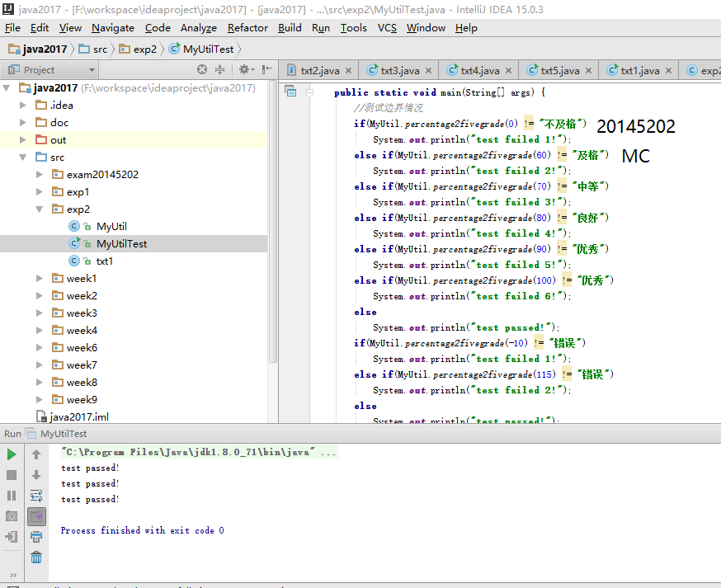Toggle Use Soft Wraps in console
The image size is (721, 588).
pos(36,495)
